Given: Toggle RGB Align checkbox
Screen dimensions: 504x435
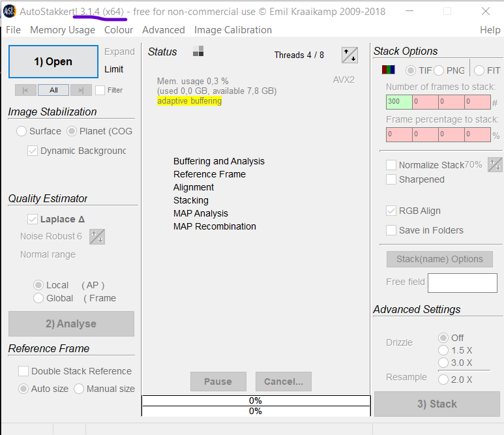Looking at the screenshot, I should (391, 211).
